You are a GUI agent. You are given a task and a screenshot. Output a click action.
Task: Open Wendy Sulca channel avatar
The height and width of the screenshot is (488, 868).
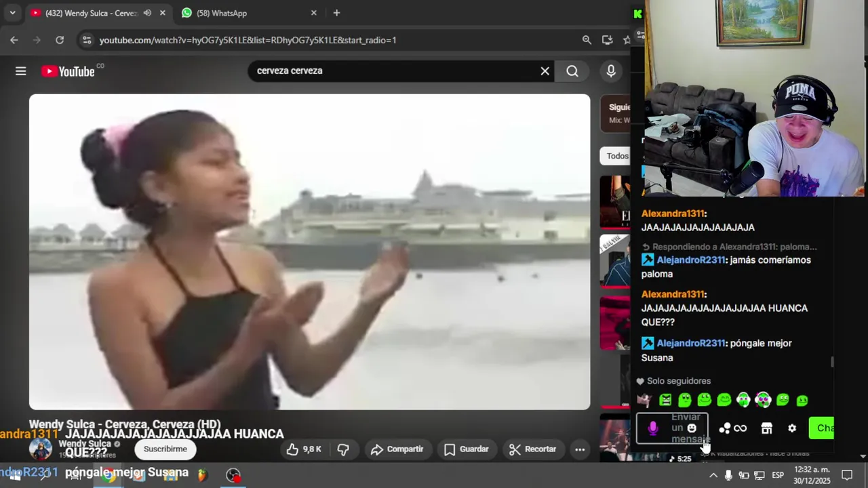coord(40,449)
